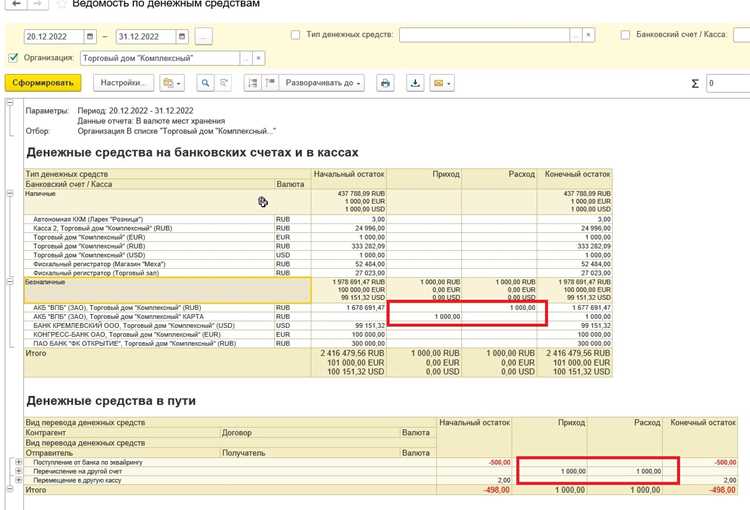Viewport: 750px width, 510px height.
Task: Open the Настройки... button
Action: (123, 83)
